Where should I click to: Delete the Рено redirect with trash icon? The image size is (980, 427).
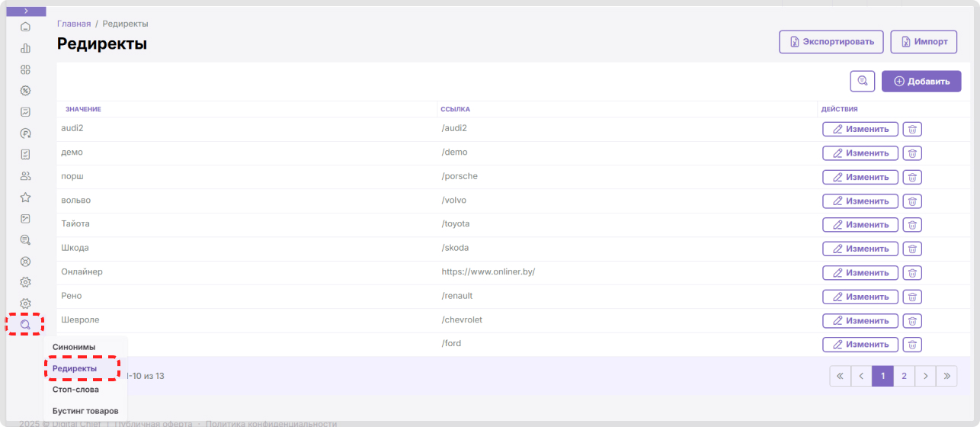click(x=912, y=297)
